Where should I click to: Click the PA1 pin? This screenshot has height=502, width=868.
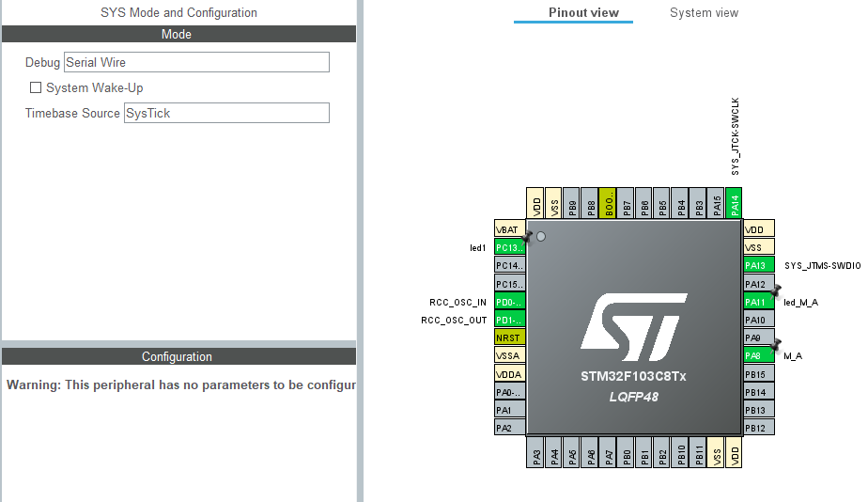click(x=509, y=410)
